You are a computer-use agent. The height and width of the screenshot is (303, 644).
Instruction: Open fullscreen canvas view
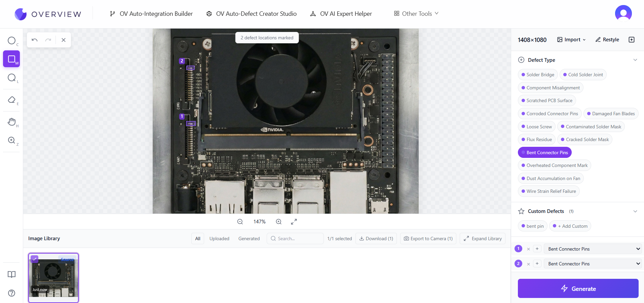click(294, 222)
